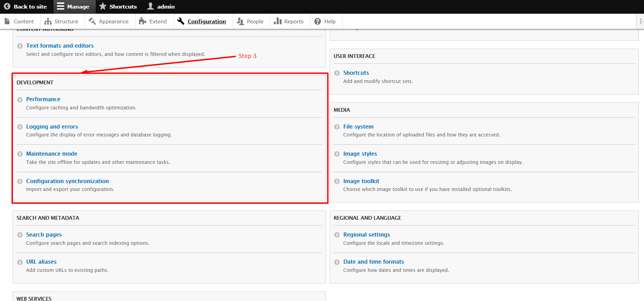The height and width of the screenshot is (301, 644).
Task: Click the People menu label
Action: coord(255,21)
